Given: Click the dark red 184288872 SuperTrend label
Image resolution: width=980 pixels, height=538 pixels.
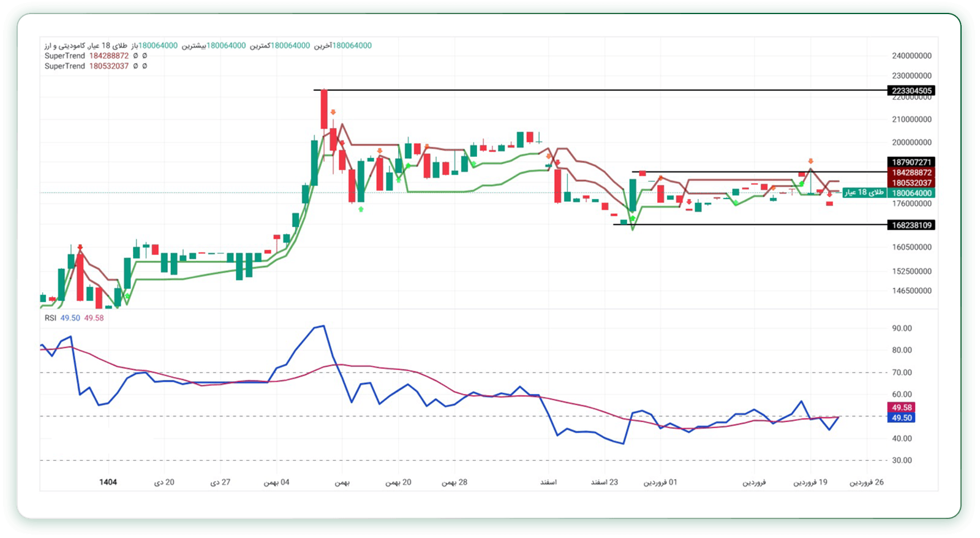Looking at the screenshot, I should point(911,173).
